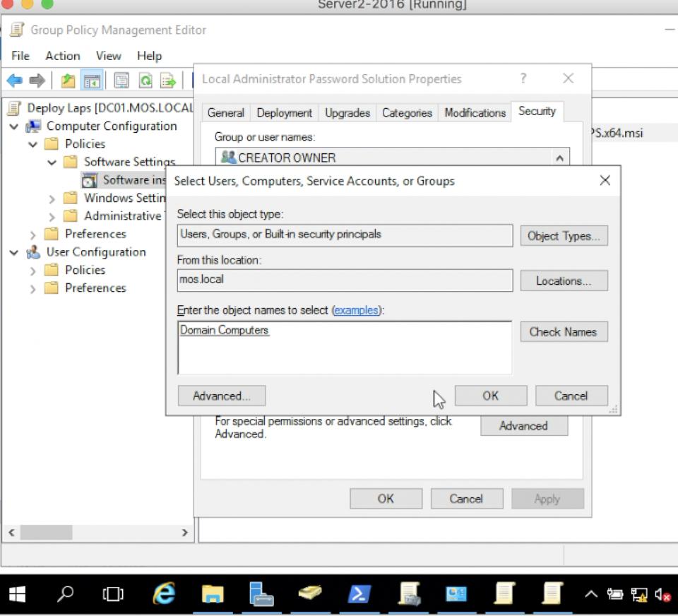This screenshot has width=678, height=616.
Task: Collapse the User Configuration node
Action: tap(14, 252)
